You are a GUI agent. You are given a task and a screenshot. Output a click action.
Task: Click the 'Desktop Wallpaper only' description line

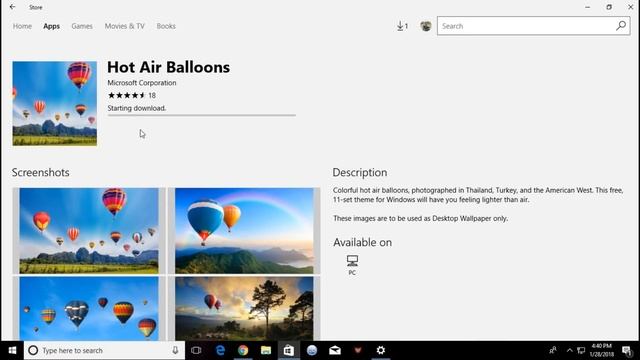pos(420,218)
